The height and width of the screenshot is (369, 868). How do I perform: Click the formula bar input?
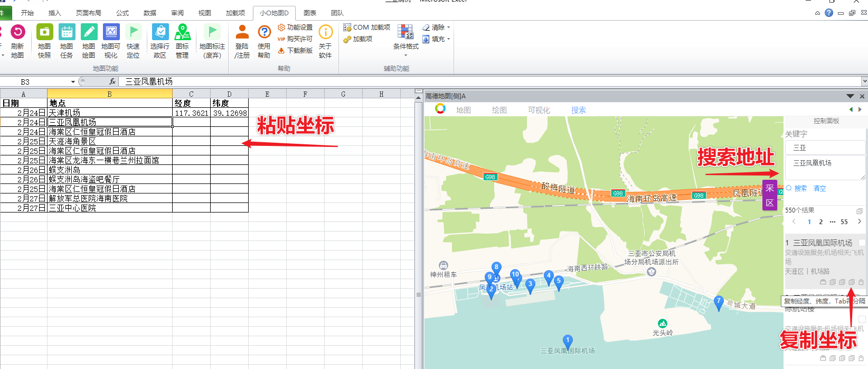point(489,81)
